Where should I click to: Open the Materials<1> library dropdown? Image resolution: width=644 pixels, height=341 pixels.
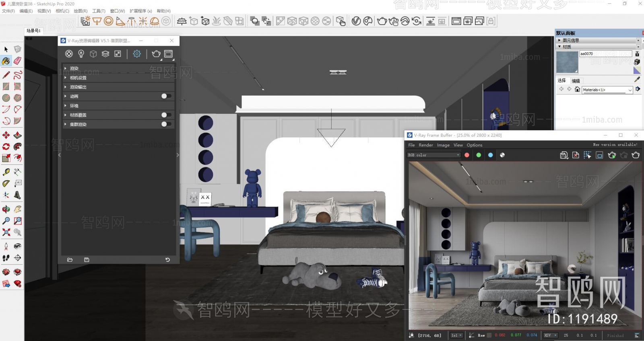608,90
